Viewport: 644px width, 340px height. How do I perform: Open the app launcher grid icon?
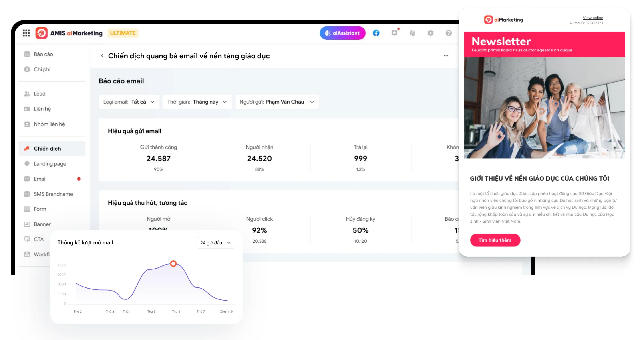click(x=26, y=33)
